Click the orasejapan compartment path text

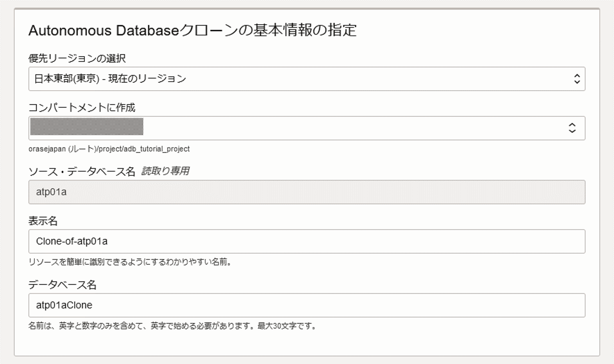tap(109, 149)
